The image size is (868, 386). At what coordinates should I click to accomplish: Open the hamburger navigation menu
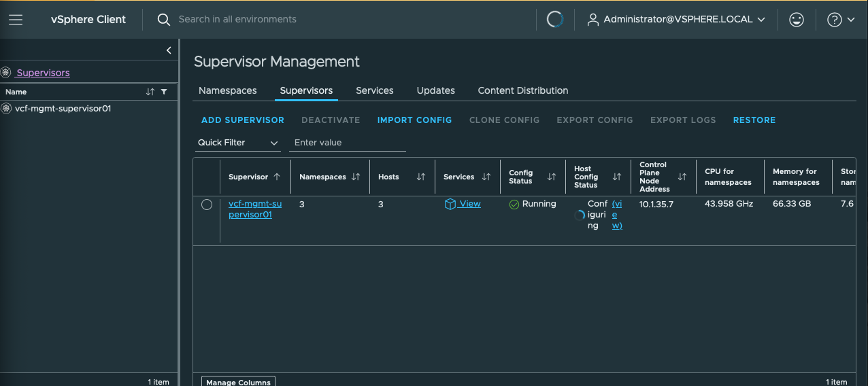16,20
